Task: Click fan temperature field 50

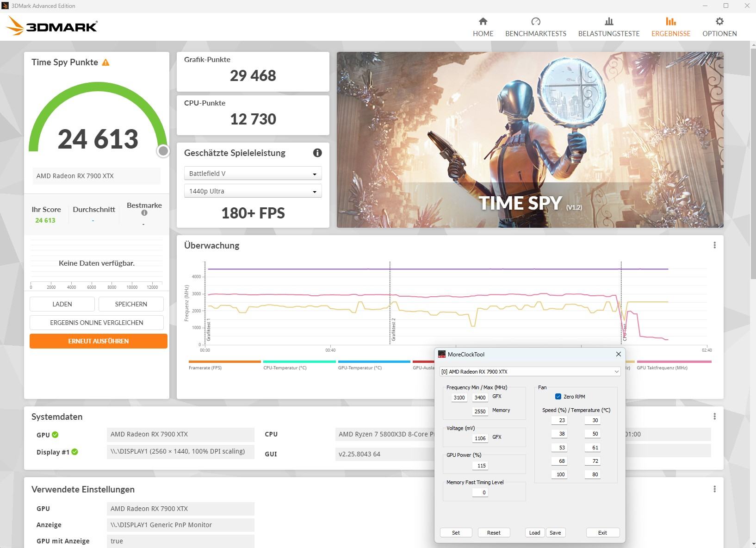Action: pos(593,434)
